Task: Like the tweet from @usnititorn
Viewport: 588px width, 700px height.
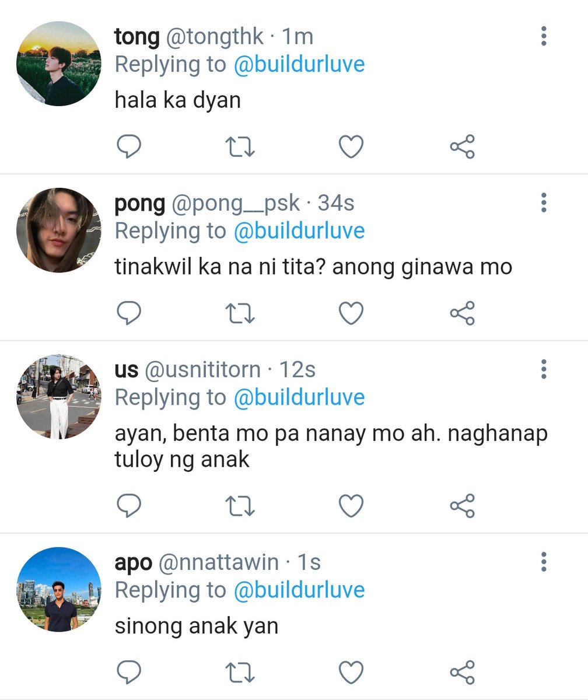Action: point(351,506)
